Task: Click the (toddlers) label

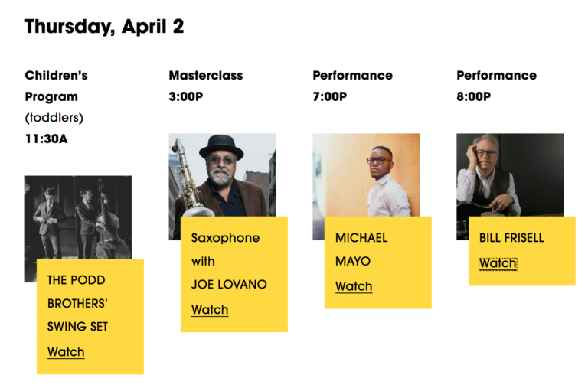Action: point(54,118)
